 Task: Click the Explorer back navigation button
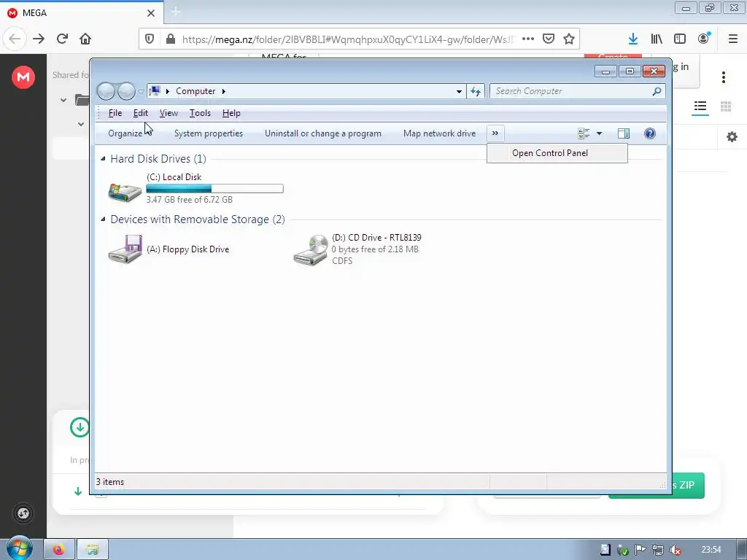[x=106, y=91]
